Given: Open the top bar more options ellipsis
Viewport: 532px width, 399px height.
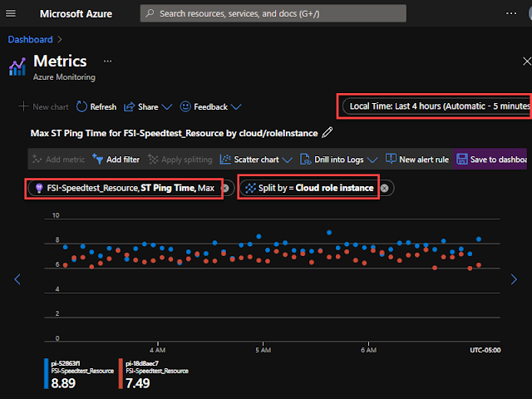Looking at the screenshot, I should [x=511, y=13].
